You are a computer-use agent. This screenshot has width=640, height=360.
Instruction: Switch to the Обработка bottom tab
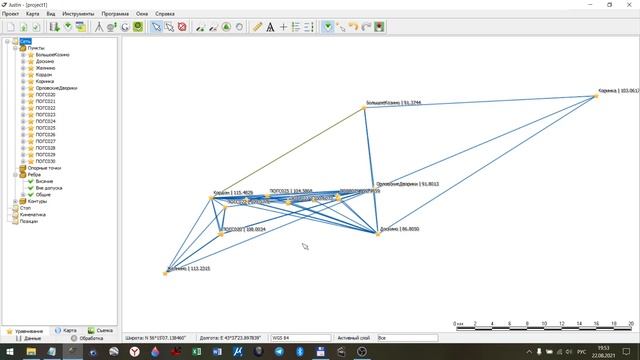click(x=87, y=338)
